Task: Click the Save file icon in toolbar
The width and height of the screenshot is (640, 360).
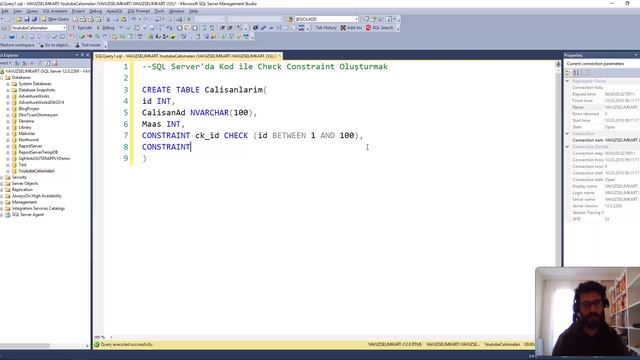Action: pos(27,19)
